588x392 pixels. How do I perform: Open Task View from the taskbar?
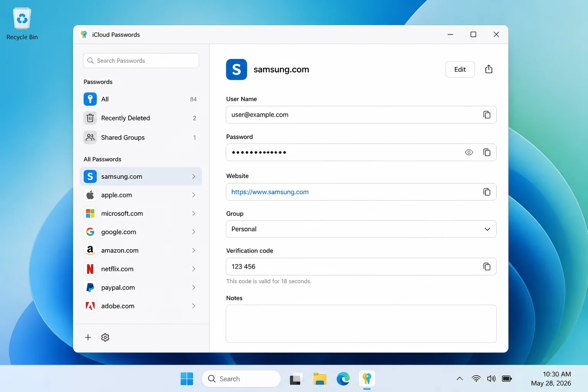[x=296, y=379]
